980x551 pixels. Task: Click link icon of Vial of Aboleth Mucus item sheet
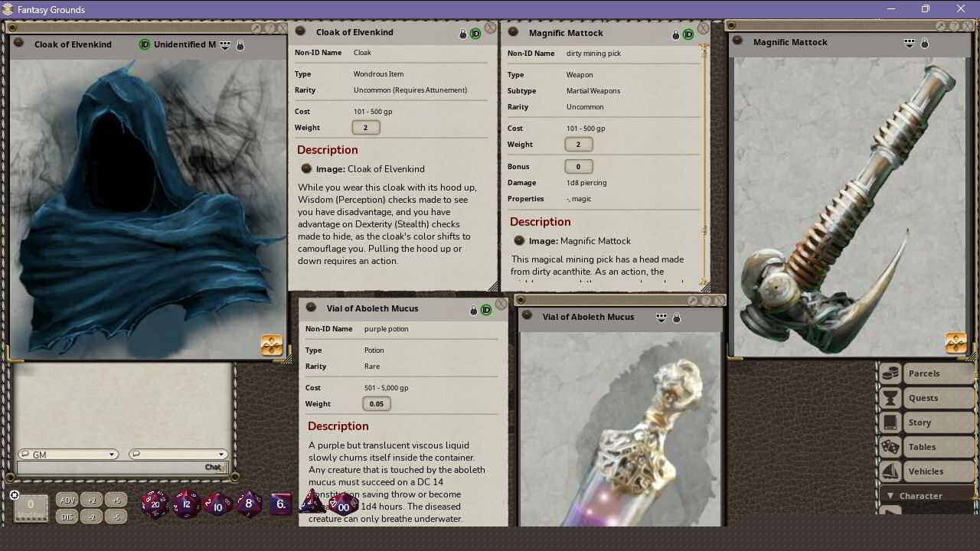(311, 308)
